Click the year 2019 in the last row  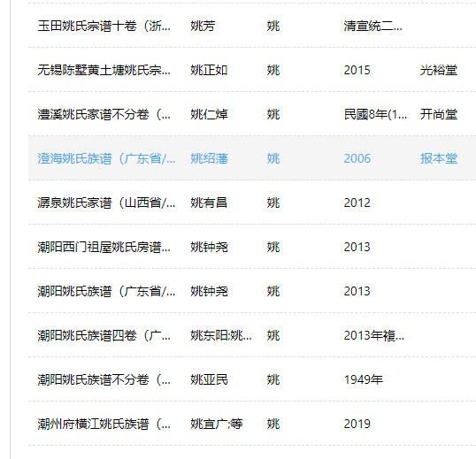tap(357, 425)
